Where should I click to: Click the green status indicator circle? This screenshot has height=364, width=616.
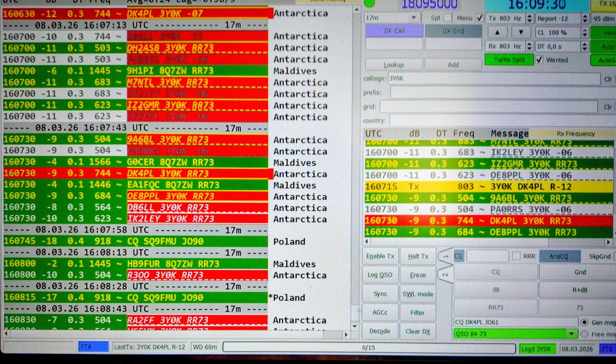[x=370, y=3]
